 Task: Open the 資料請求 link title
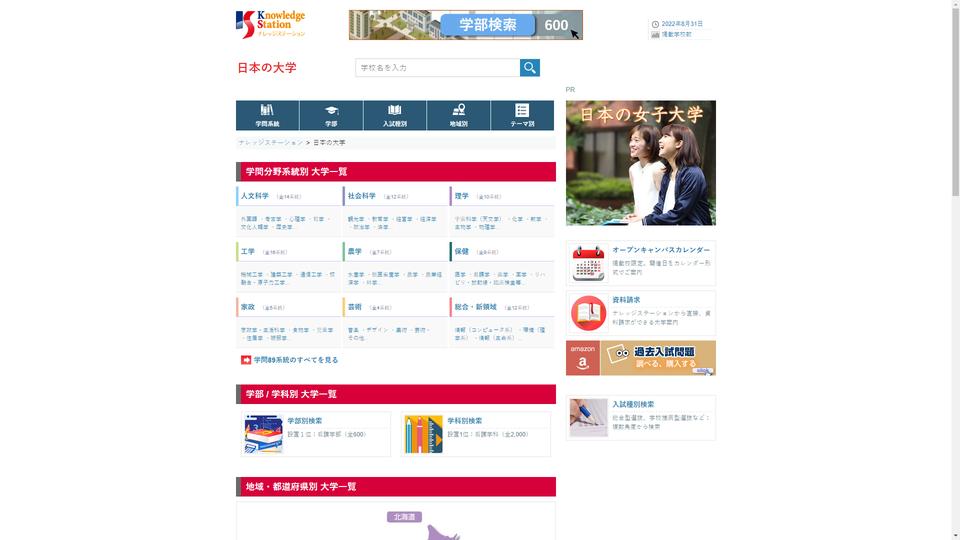click(626, 300)
